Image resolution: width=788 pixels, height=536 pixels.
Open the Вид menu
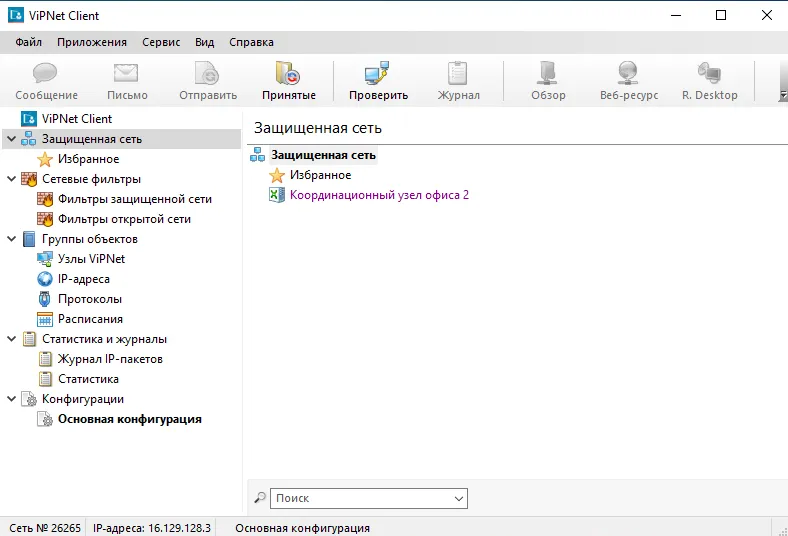click(x=205, y=42)
